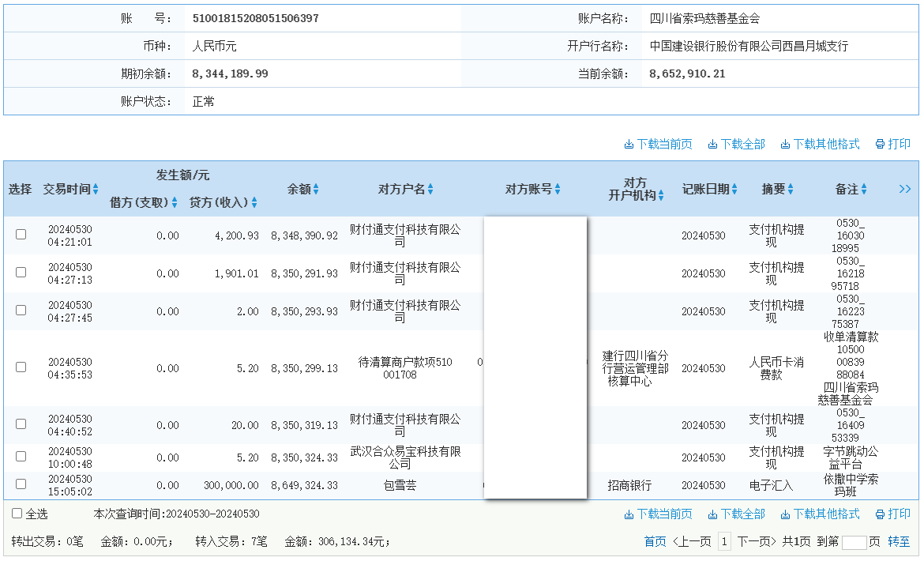Viewport: 924px width, 561px height.
Task: Click 待清算商户款项510001708 counterparty cell
Action: [405, 368]
